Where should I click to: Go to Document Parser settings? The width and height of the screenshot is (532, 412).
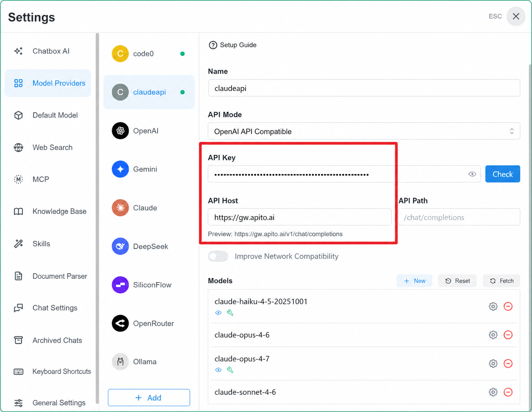[x=48, y=276]
